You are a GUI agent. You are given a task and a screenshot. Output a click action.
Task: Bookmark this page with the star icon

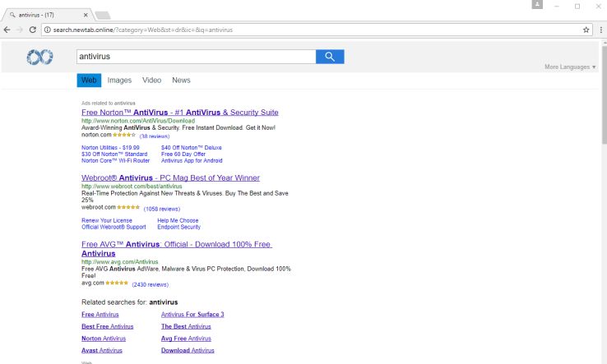click(586, 30)
